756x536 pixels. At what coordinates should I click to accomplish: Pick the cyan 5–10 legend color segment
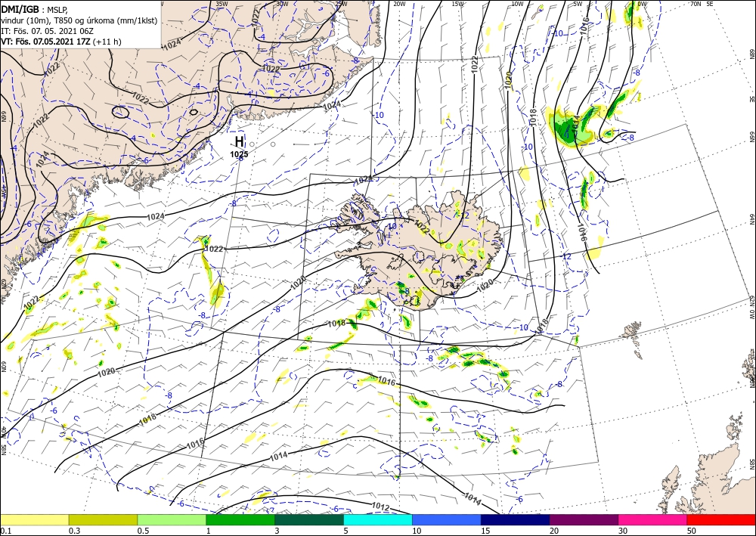[378, 520]
